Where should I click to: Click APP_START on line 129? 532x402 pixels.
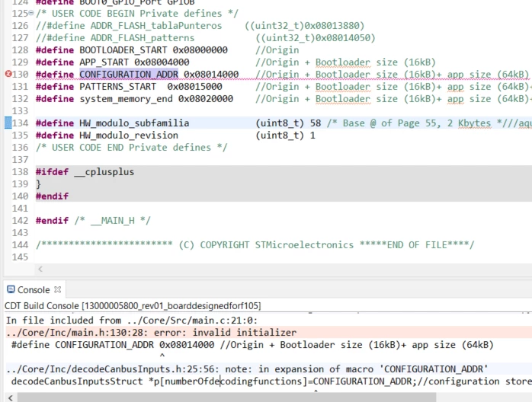pyautogui.click(x=104, y=62)
